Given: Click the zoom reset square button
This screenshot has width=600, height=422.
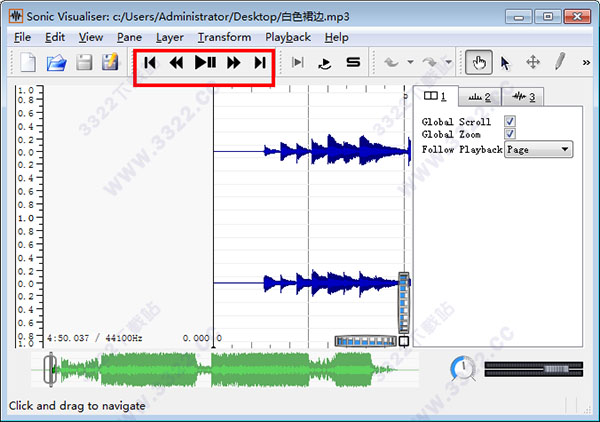Looking at the screenshot, I should (x=404, y=341).
